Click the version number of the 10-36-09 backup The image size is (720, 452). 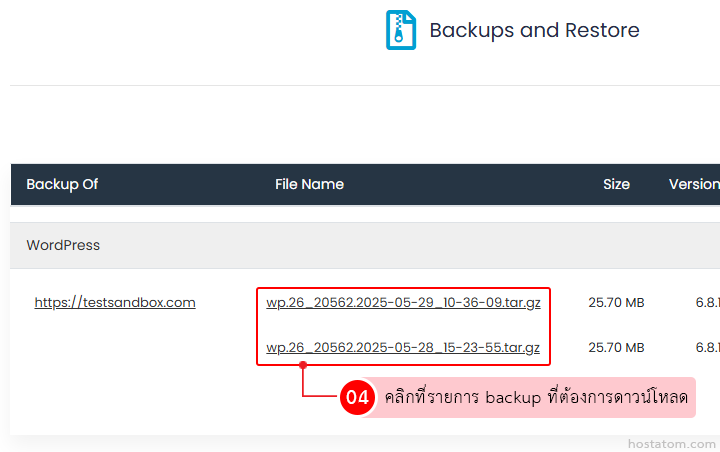[707, 302]
